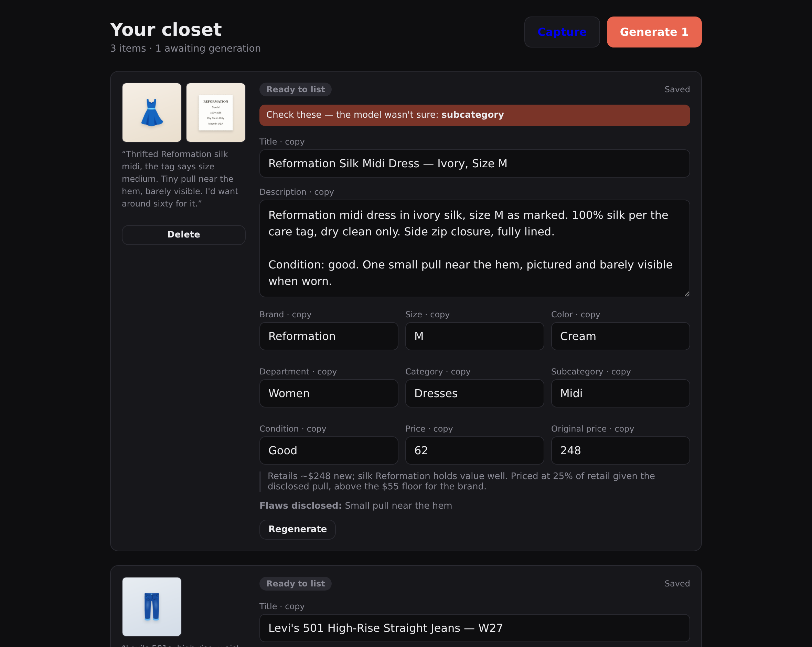
Task: Copy the Brand via its label
Action: pyautogui.click(x=286, y=315)
